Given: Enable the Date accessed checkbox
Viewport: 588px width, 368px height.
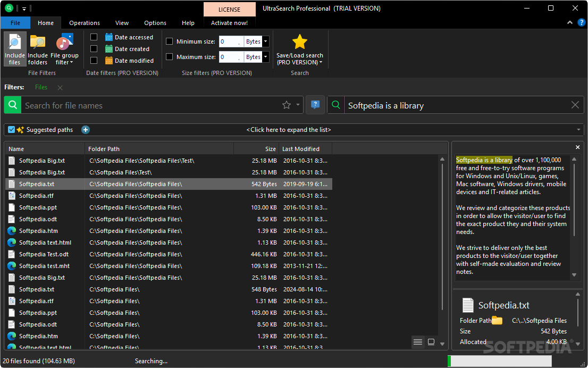Looking at the screenshot, I should tap(94, 37).
